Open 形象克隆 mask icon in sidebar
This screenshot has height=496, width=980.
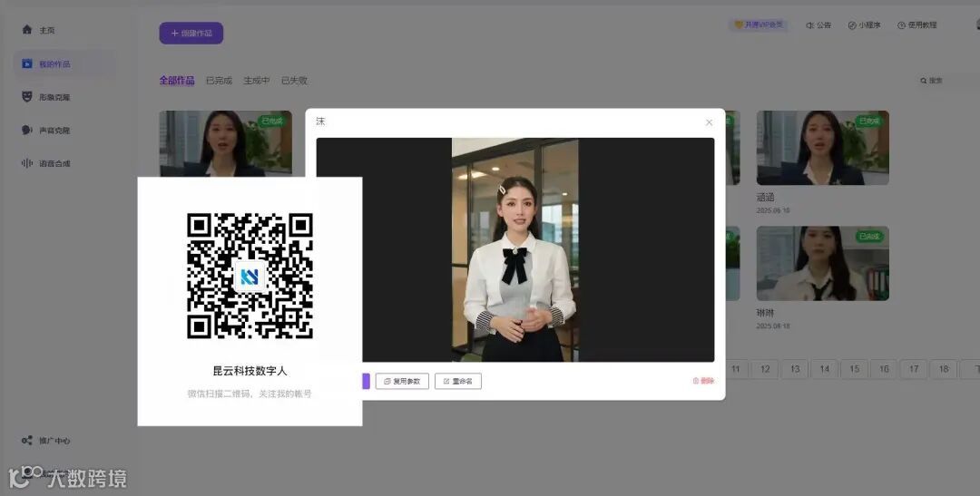coord(27,97)
